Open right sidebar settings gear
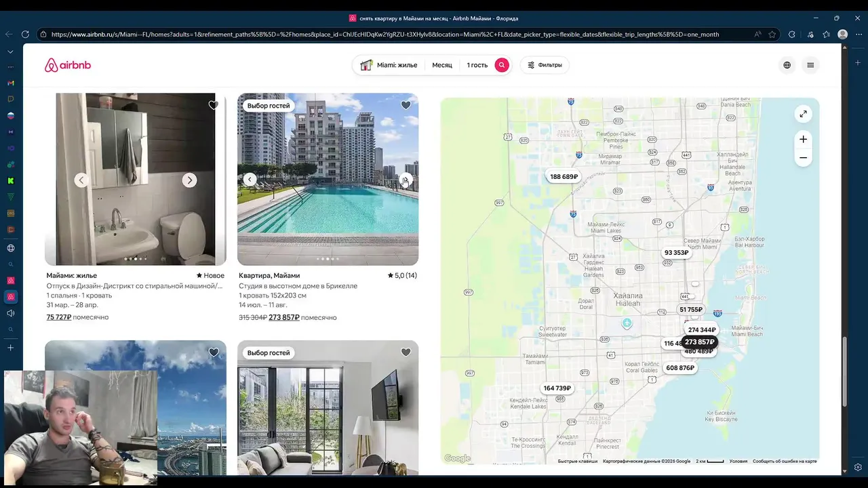868x488 pixels. coord(858,467)
